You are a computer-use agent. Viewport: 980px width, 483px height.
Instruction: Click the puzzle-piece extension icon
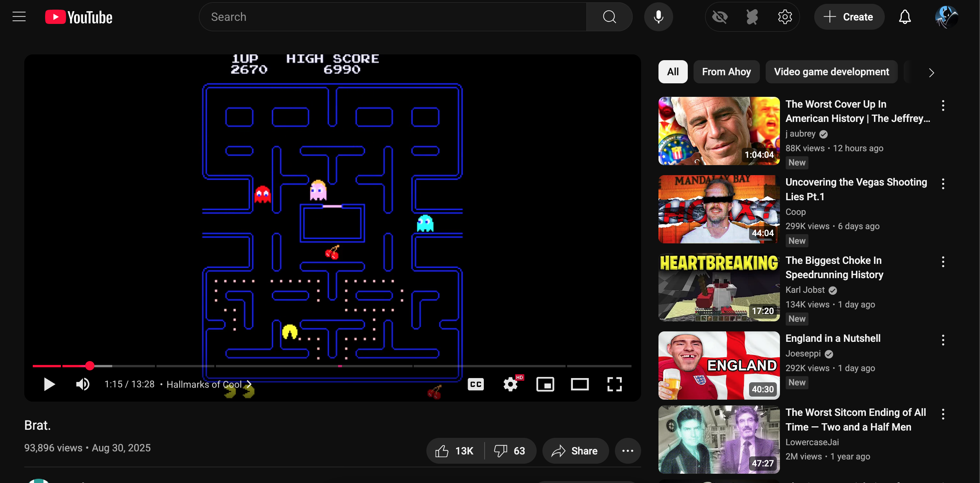(x=752, y=17)
